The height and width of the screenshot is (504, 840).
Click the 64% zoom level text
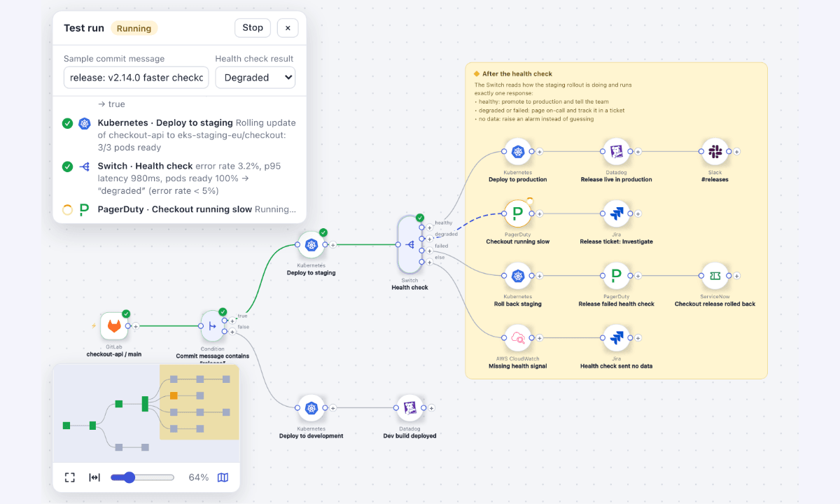(x=199, y=477)
